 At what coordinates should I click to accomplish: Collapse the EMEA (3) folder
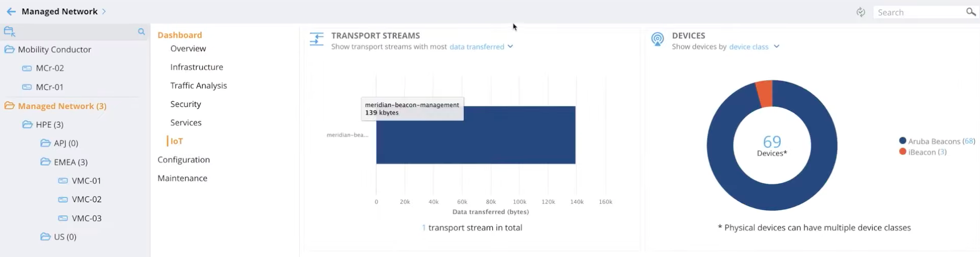(46, 162)
